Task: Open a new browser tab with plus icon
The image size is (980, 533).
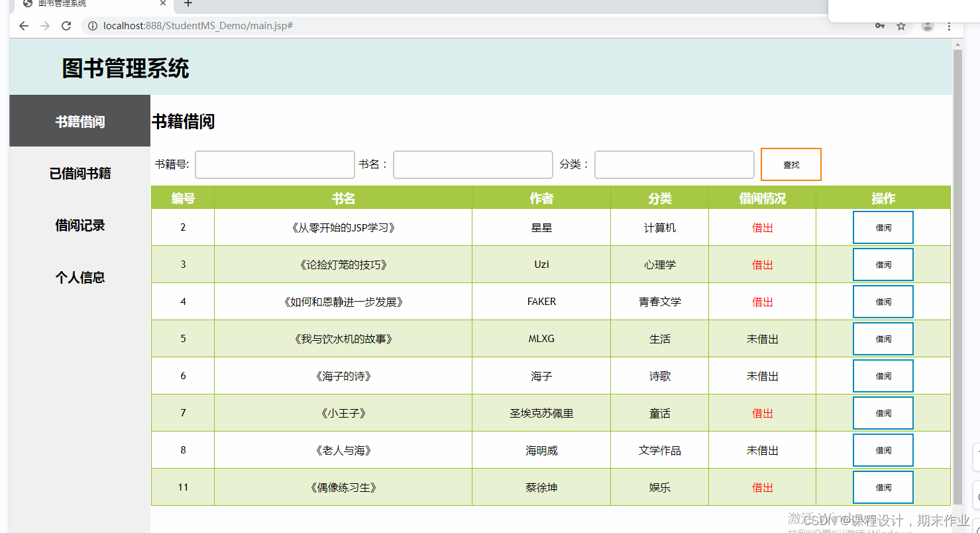Action: pyautogui.click(x=188, y=3)
